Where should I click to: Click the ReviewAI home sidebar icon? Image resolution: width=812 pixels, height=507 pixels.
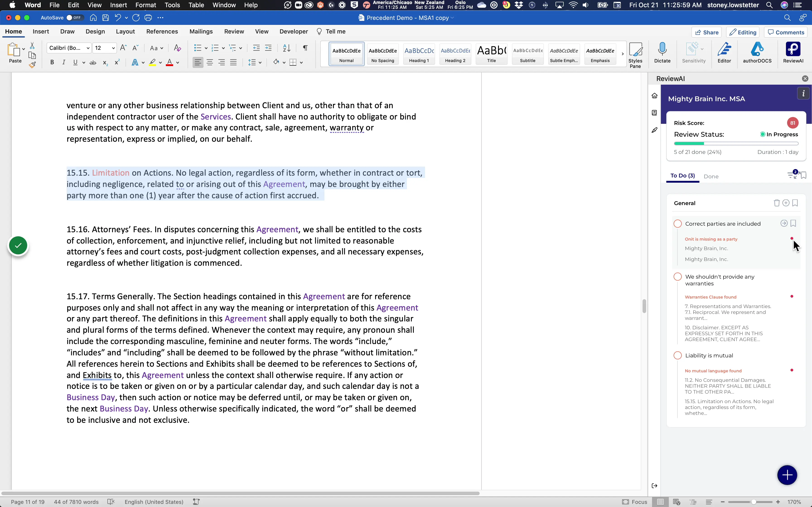click(654, 96)
